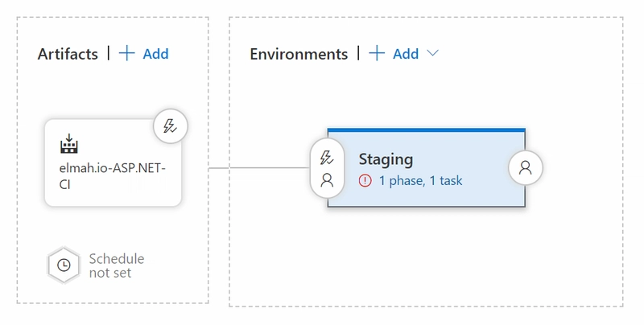This screenshot has height=325, width=644.
Task: Click the connector line between artifact and Staging
Action: pyautogui.click(x=259, y=168)
